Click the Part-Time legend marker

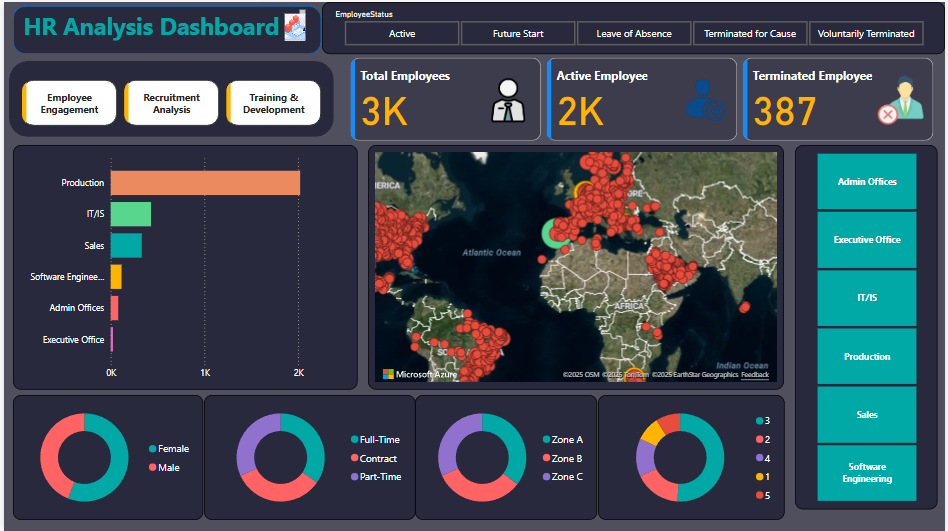[x=354, y=477]
